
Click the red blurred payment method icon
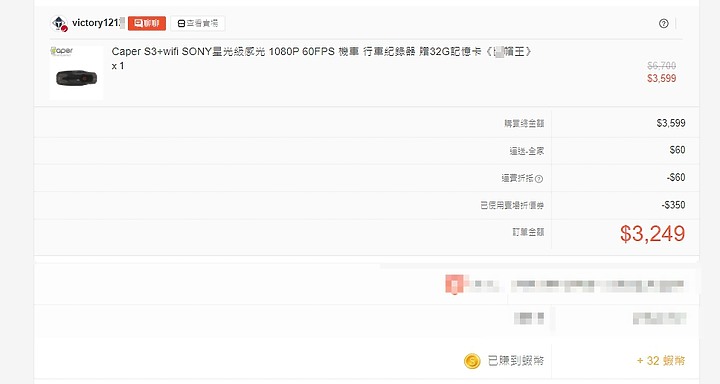tap(455, 284)
